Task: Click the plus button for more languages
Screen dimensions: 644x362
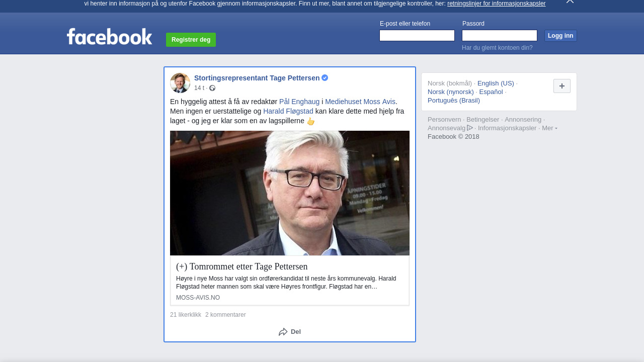Action: coord(561,86)
